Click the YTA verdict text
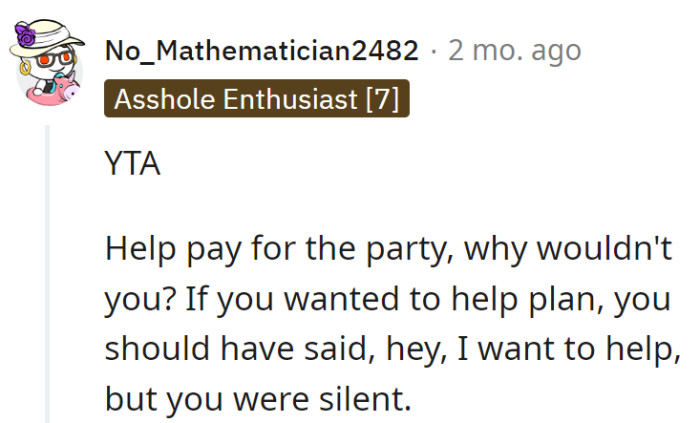The image size is (700, 423). pos(132,165)
